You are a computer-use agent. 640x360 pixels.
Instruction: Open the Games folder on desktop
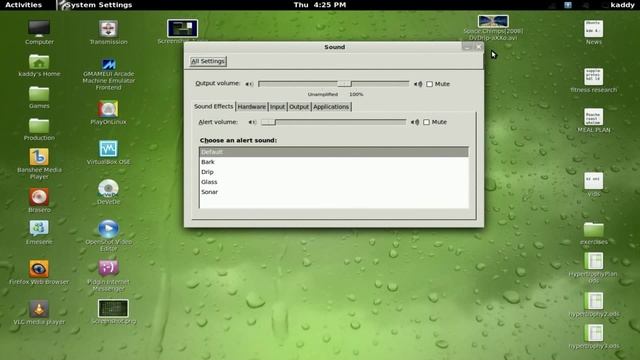39,93
